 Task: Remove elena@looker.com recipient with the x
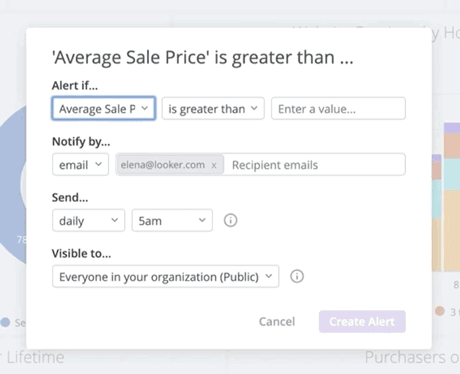pyautogui.click(x=214, y=165)
